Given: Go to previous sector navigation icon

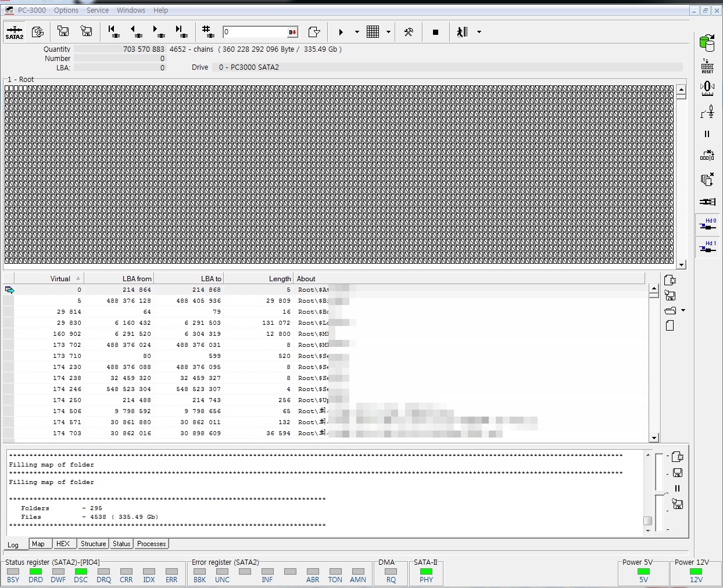Looking at the screenshot, I should click(x=136, y=32).
